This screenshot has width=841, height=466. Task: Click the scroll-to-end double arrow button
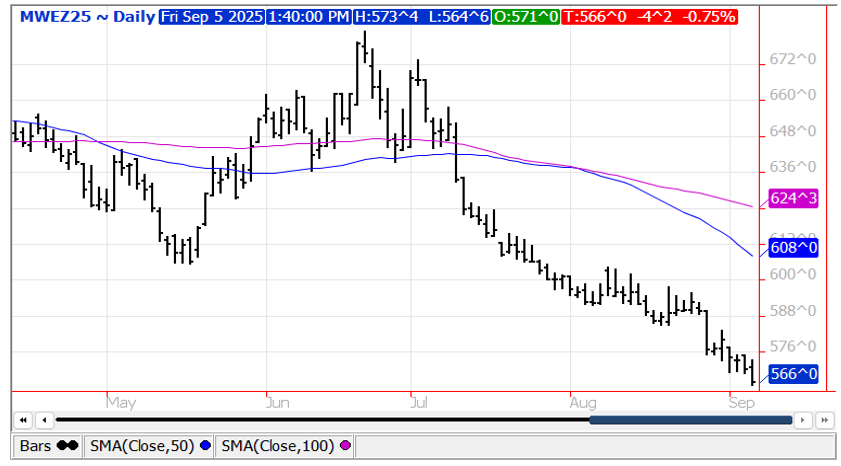pos(823,420)
